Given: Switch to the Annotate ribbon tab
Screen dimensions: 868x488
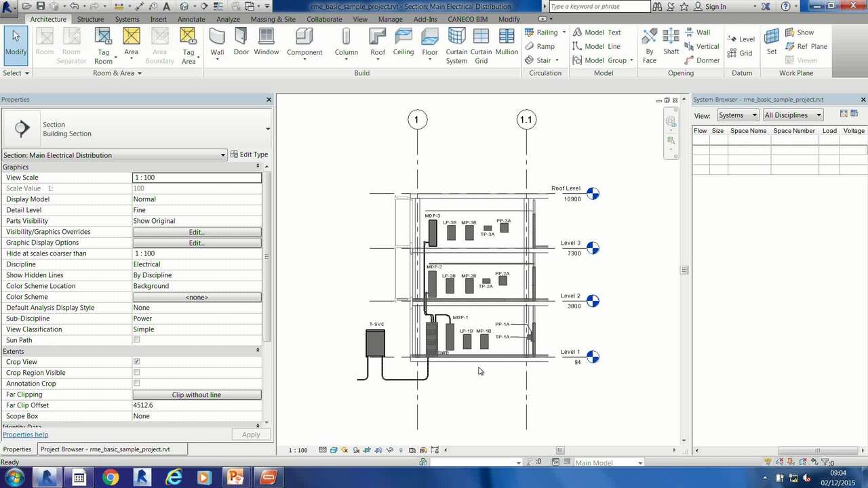Looking at the screenshot, I should (191, 19).
